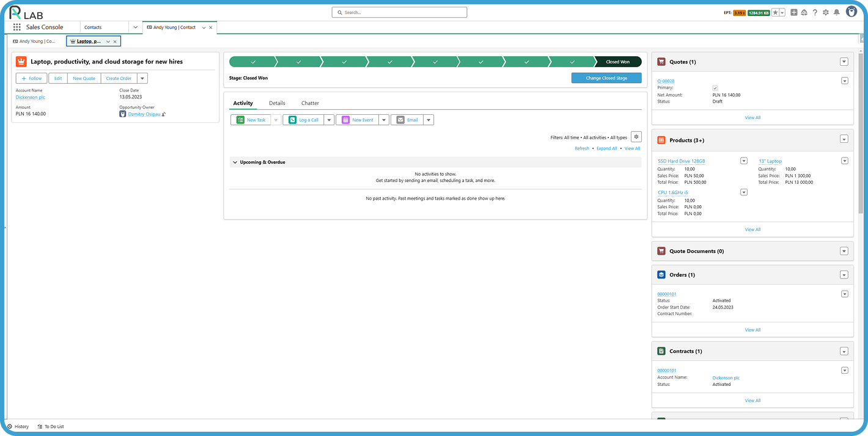Viewport: 868px width, 436px height.
Task: Open the Help question mark icon
Action: 815,12
